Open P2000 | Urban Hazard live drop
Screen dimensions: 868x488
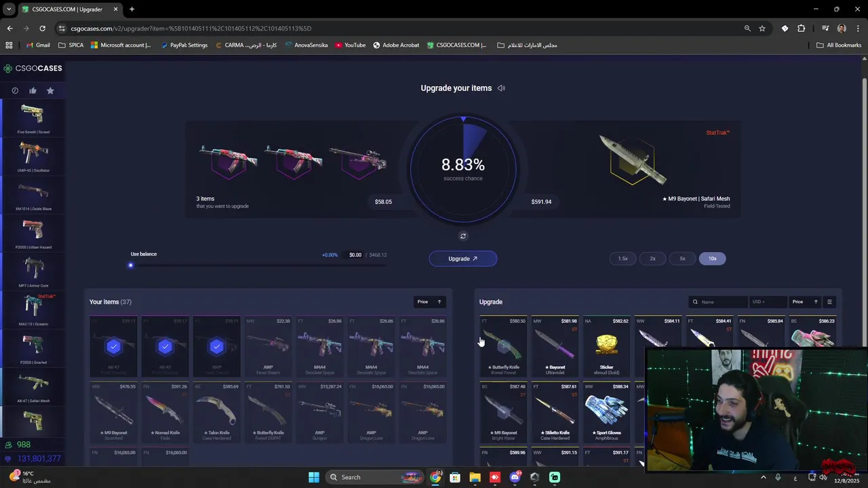pos(33,233)
